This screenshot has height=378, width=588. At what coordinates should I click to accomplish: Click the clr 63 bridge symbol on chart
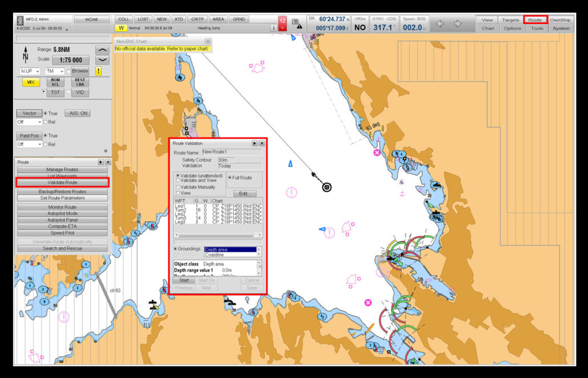[107, 295]
